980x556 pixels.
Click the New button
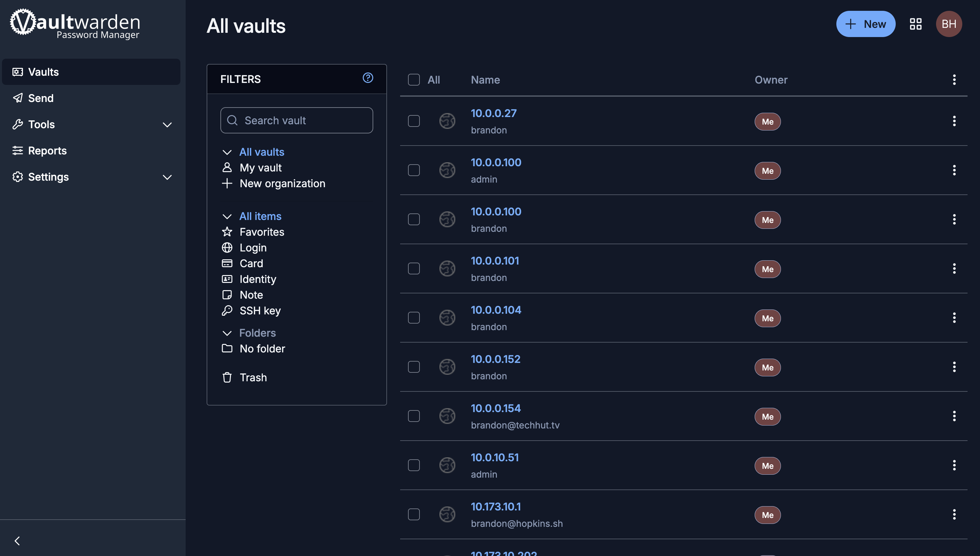point(866,24)
